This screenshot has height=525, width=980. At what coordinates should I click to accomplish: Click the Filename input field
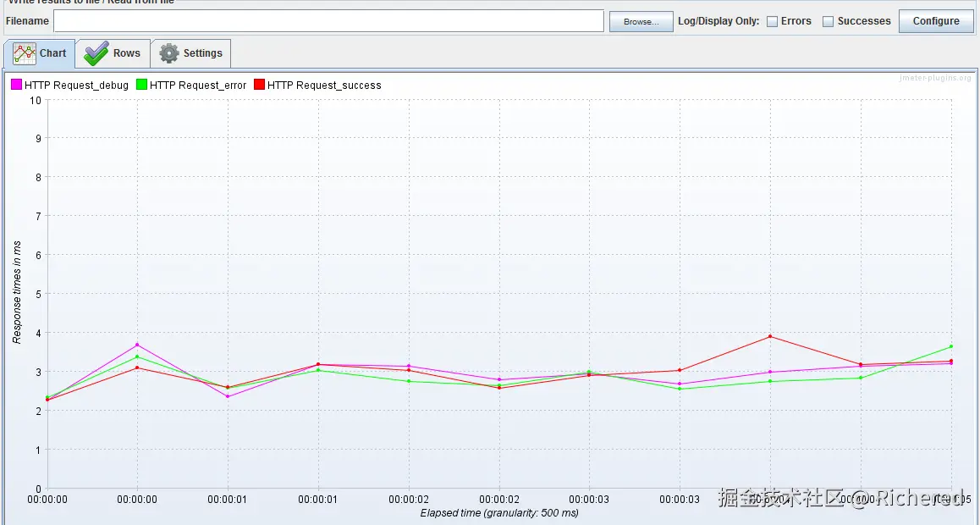click(x=328, y=20)
